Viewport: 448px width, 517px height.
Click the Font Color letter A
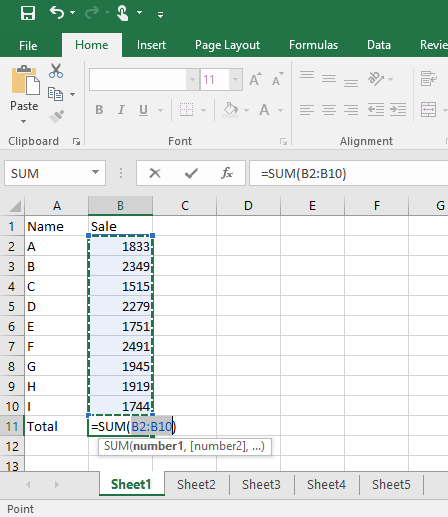point(264,110)
